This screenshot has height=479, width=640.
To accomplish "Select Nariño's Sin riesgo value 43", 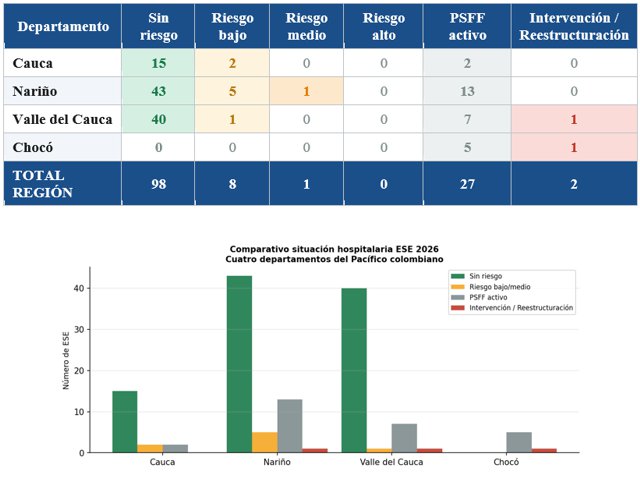I will (159, 91).
